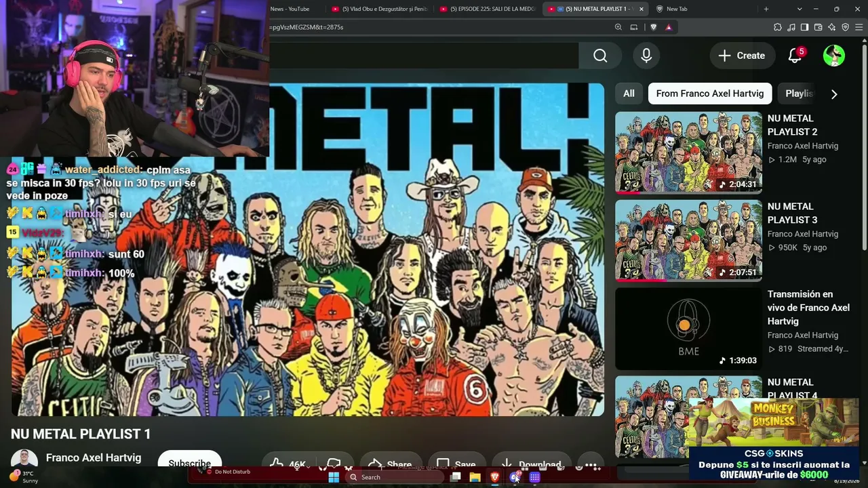
Task: Open the account avatar menu
Action: click(834, 56)
